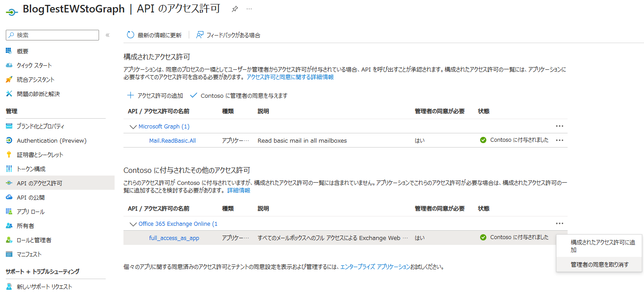Viewport: 644px width, 292px height.
Task: Open クイック スタート cloud icon
Action: (9, 65)
